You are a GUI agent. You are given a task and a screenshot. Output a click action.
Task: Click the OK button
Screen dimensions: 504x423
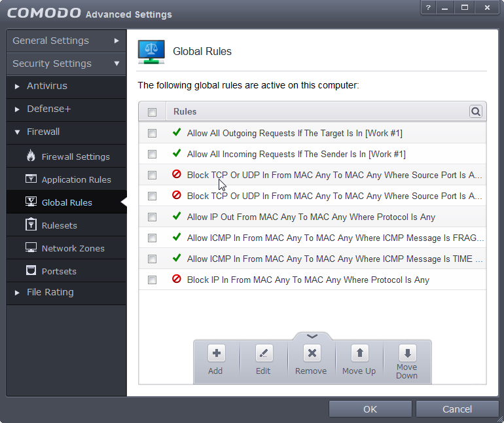click(x=370, y=409)
